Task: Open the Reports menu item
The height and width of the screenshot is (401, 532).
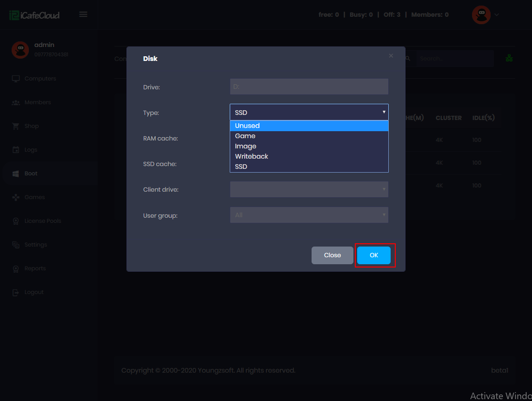Action: 16,268
